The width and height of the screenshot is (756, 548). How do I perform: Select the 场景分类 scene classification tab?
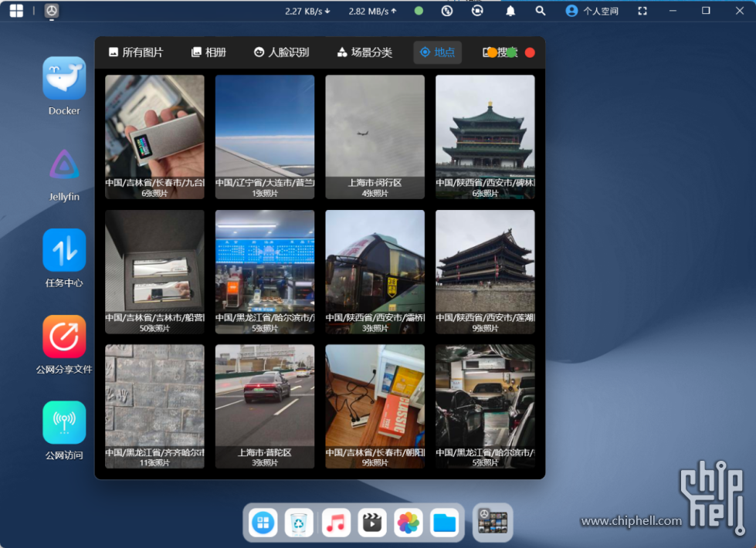coord(364,52)
